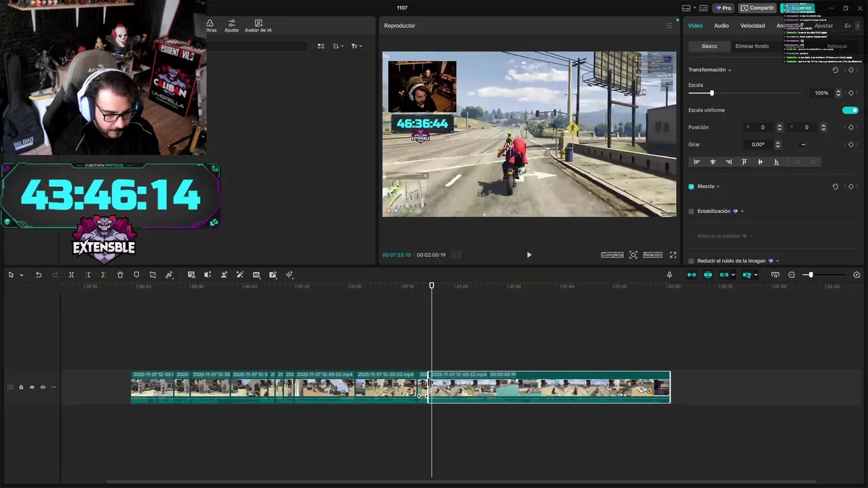Expand the player to fullscreen
The image size is (868, 488).
(673, 255)
